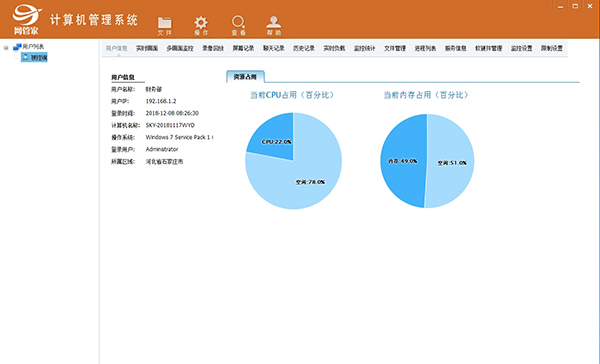
Task: Click the 帮助 person icon
Action: [274, 26]
